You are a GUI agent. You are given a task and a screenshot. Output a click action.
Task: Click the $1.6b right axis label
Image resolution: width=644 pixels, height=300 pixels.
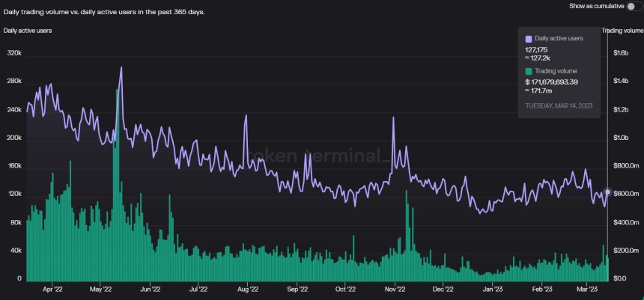[624, 54]
